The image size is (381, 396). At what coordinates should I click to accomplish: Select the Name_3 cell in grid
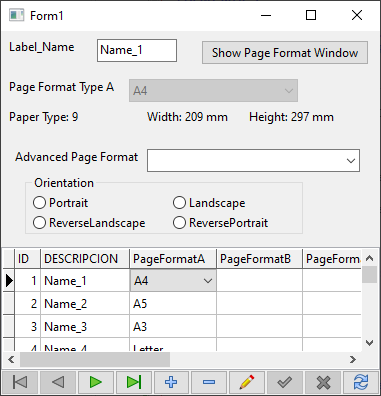click(x=85, y=327)
